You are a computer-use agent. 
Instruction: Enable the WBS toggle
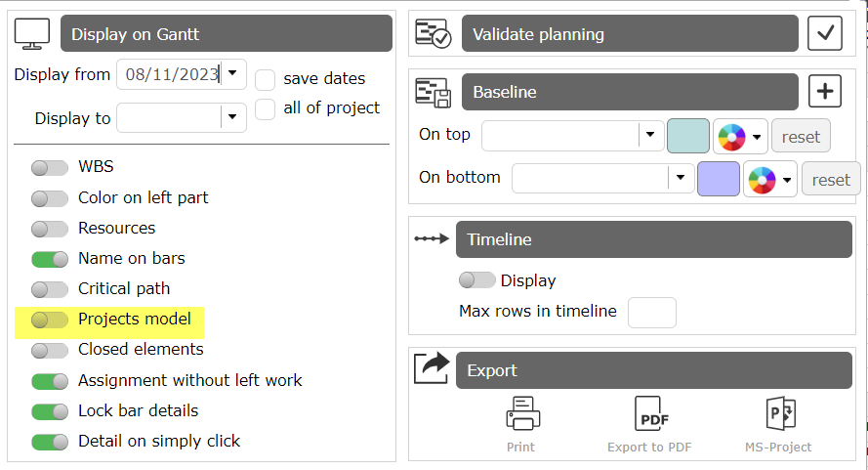(50, 167)
